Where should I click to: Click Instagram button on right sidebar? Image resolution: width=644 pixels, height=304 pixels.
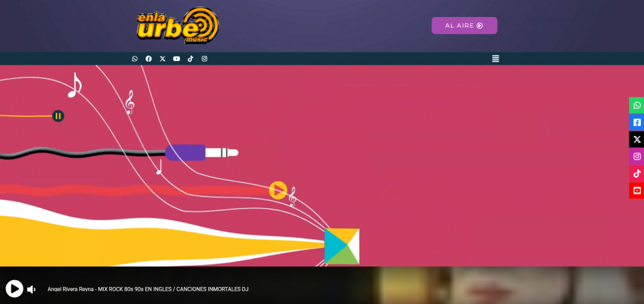[x=636, y=156]
